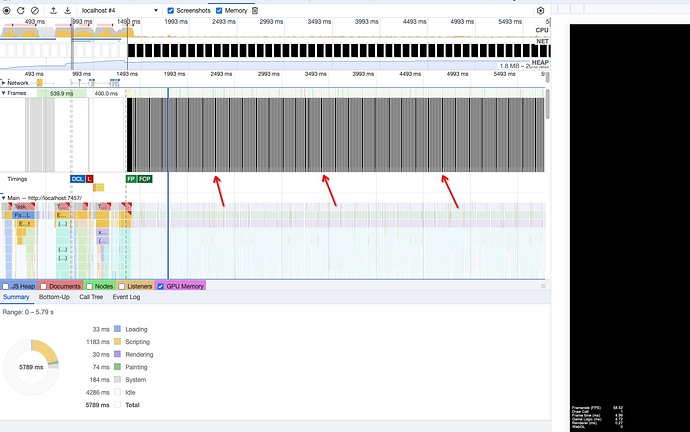Viewport: 690px width, 432px height.
Task: Click the Painting legend color swatch
Action: click(x=117, y=367)
